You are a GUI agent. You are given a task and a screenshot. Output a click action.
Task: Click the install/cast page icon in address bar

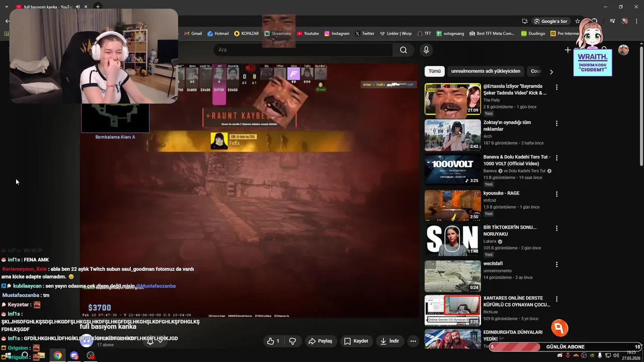click(x=525, y=21)
